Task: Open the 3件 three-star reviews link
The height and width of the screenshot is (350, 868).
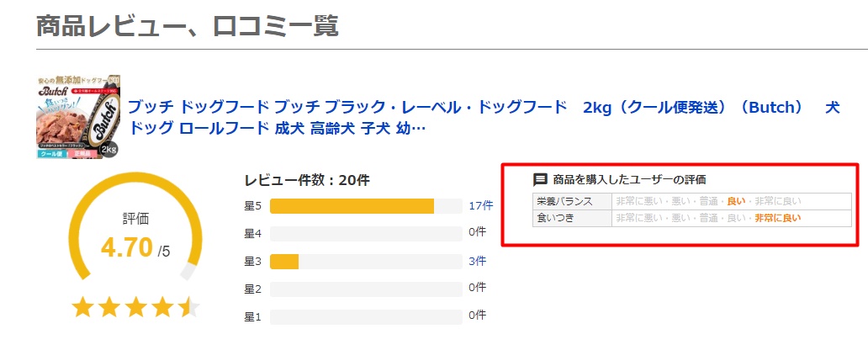Action: pyautogui.click(x=477, y=261)
